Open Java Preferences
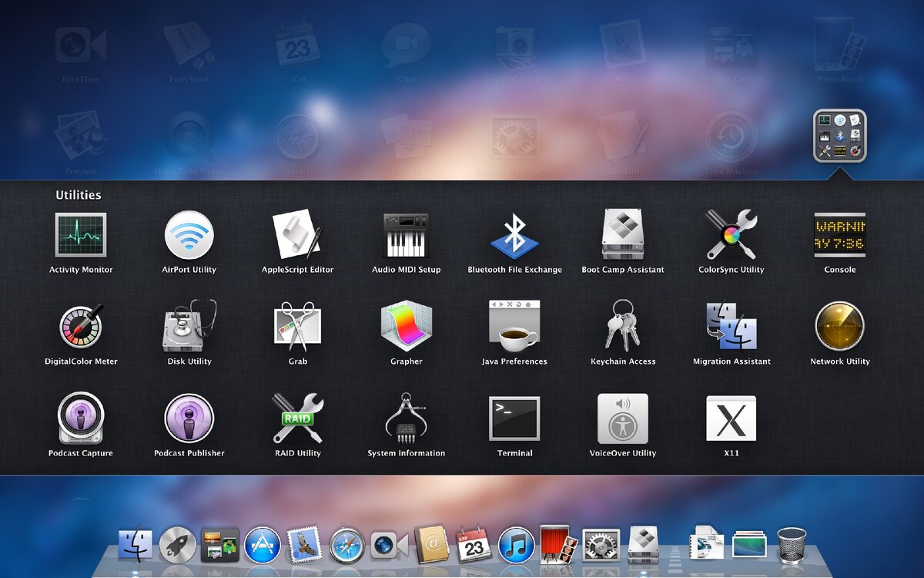924x578 pixels. coord(514,327)
